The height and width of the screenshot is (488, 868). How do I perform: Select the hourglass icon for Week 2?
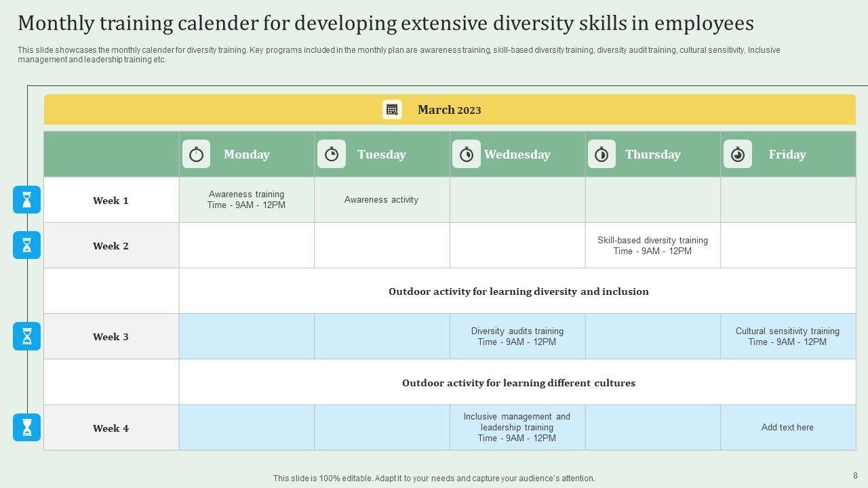27,245
